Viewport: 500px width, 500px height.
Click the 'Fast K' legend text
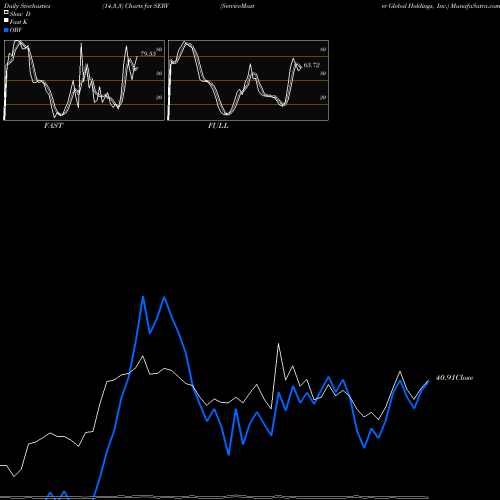click(19, 22)
